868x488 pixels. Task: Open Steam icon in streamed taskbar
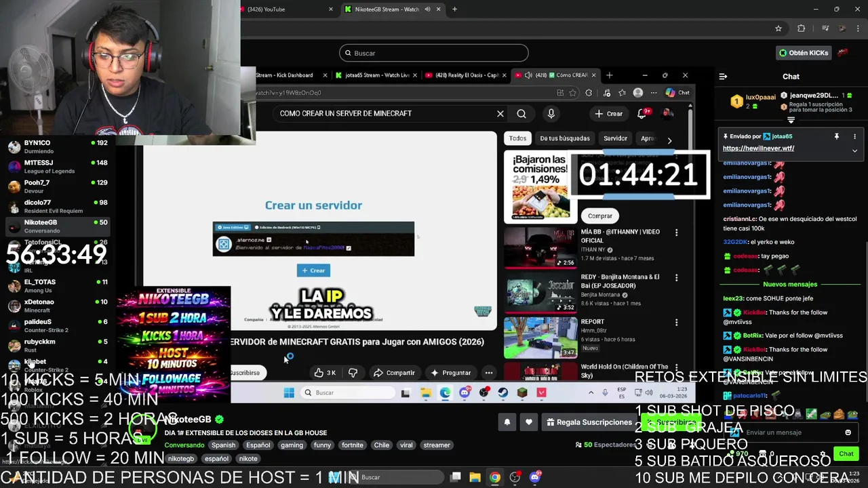tap(502, 392)
